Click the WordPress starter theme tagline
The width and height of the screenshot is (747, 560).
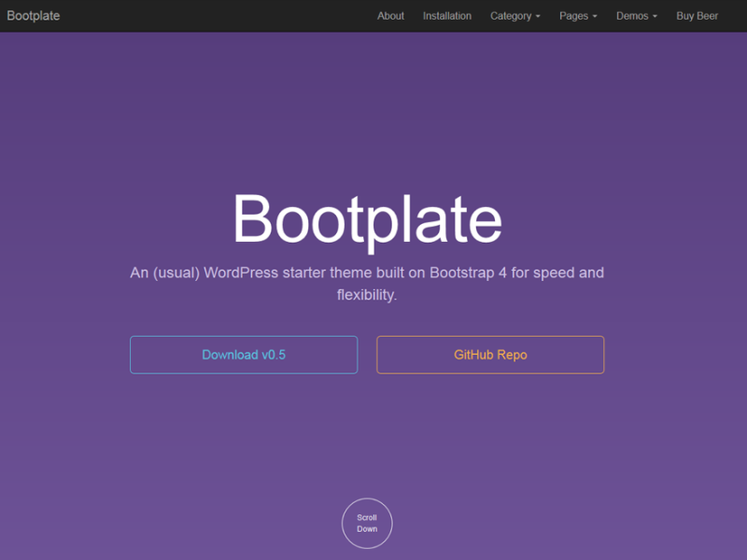point(367,284)
